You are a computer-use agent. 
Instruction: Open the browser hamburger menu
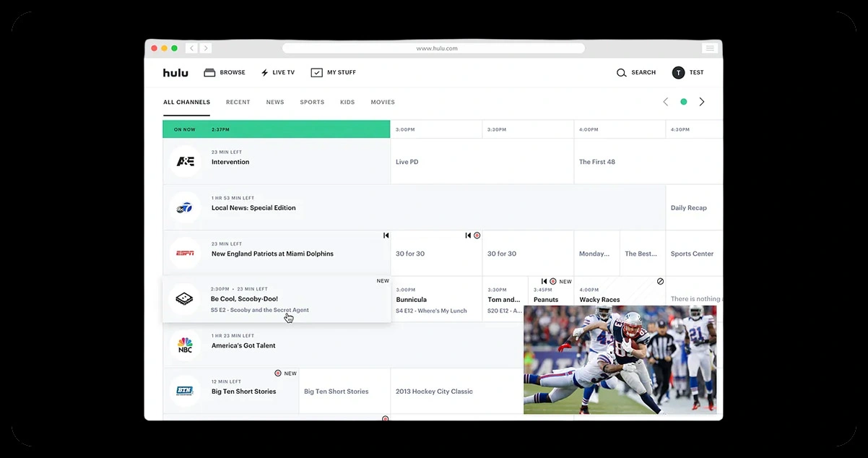pyautogui.click(x=710, y=48)
